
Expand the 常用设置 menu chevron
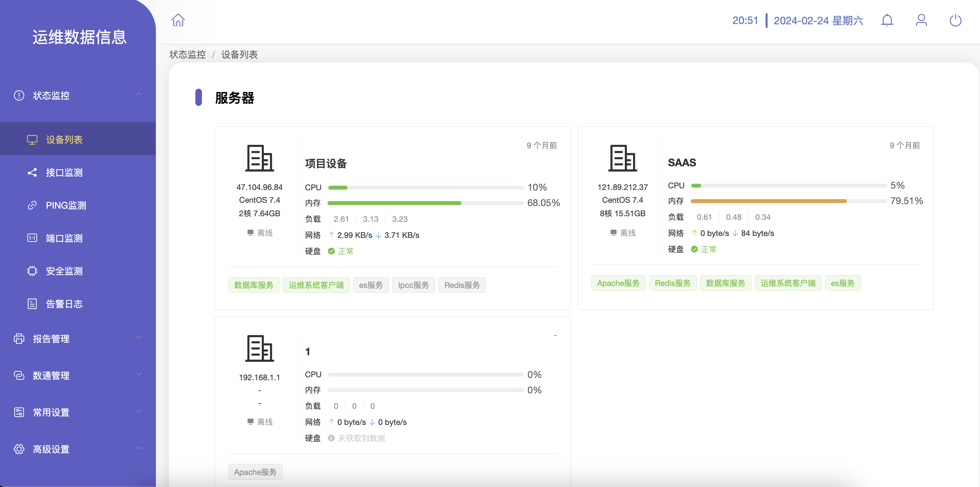[x=139, y=411]
